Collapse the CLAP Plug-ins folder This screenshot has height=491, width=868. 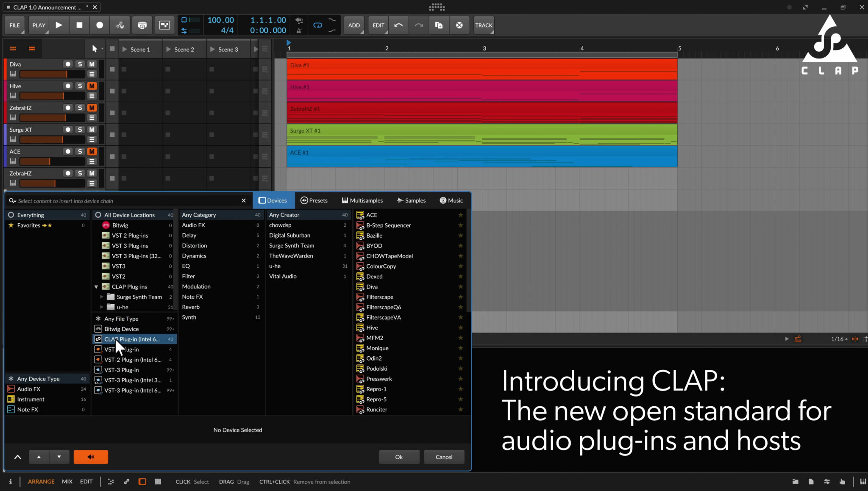[x=96, y=286]
